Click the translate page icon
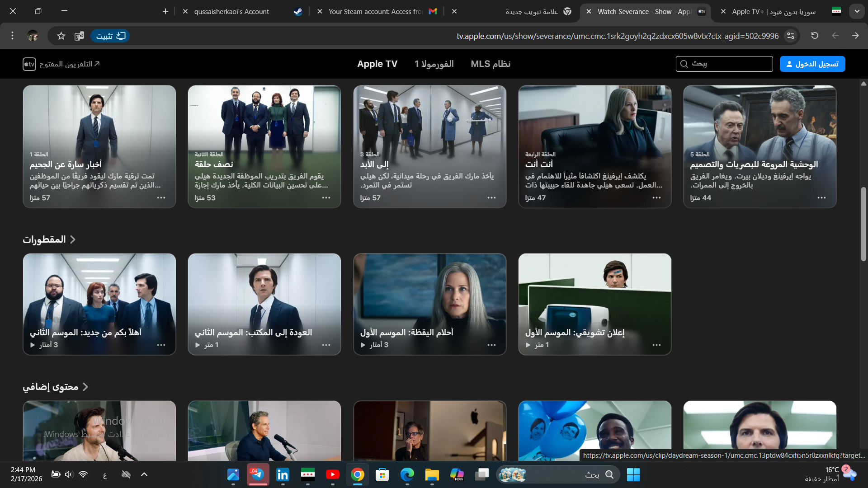868x488 pixels. [79, 36]
